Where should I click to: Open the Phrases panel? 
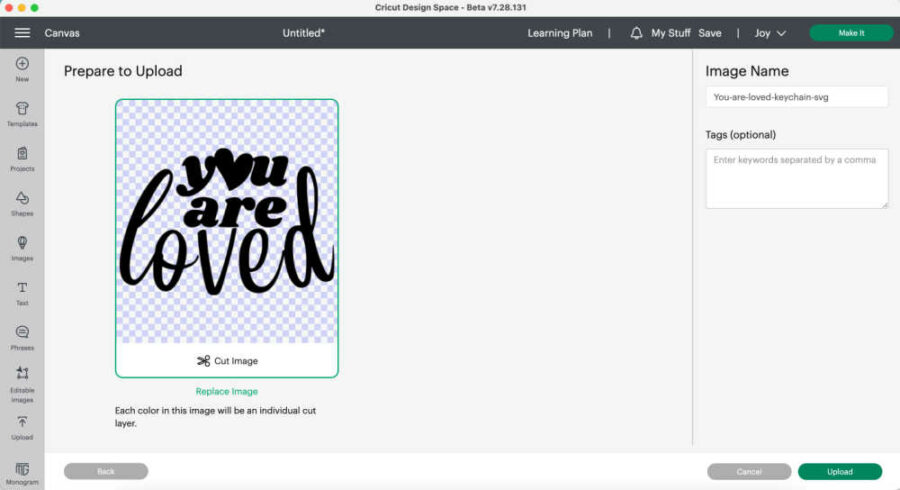(x=22, y=337)
